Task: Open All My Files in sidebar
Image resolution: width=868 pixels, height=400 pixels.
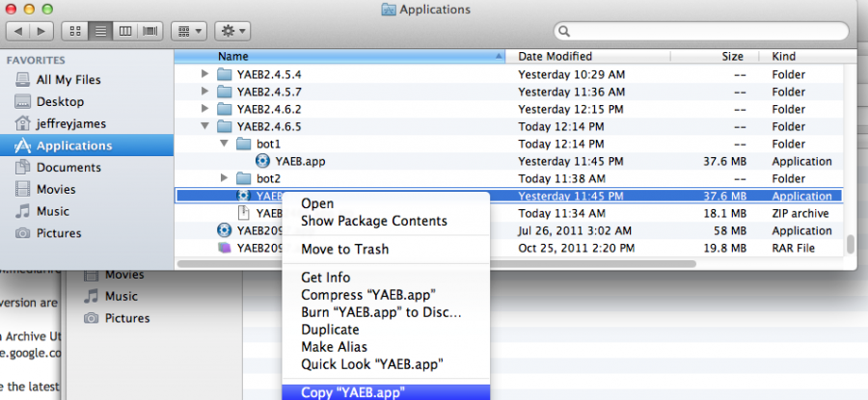Action: (68, 79)
